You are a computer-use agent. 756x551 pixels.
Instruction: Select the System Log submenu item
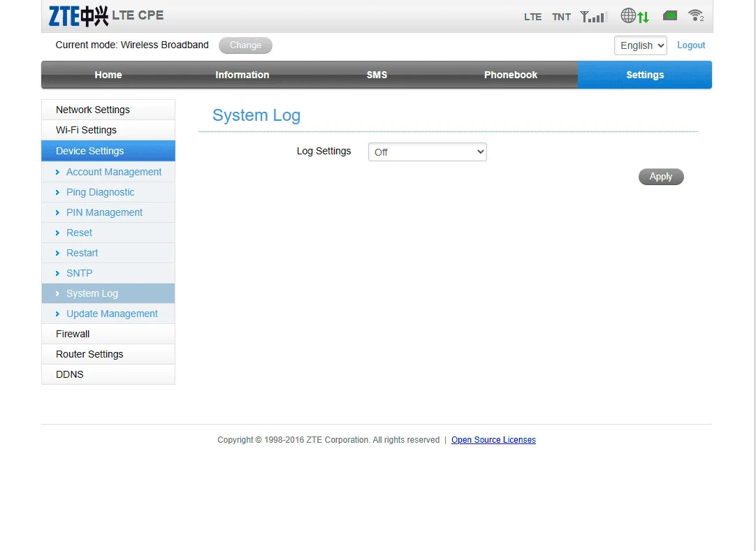coord(108,293)
